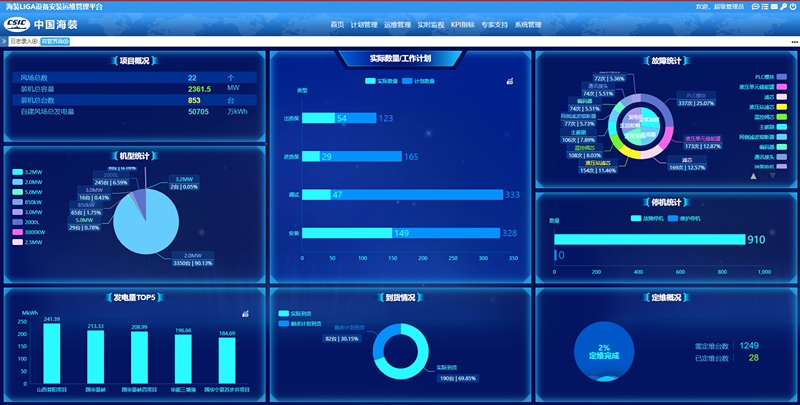Click the PLC模块 legend swatch in 故障统计
This screenshot has height=405, width=800.
pos(782,77)
